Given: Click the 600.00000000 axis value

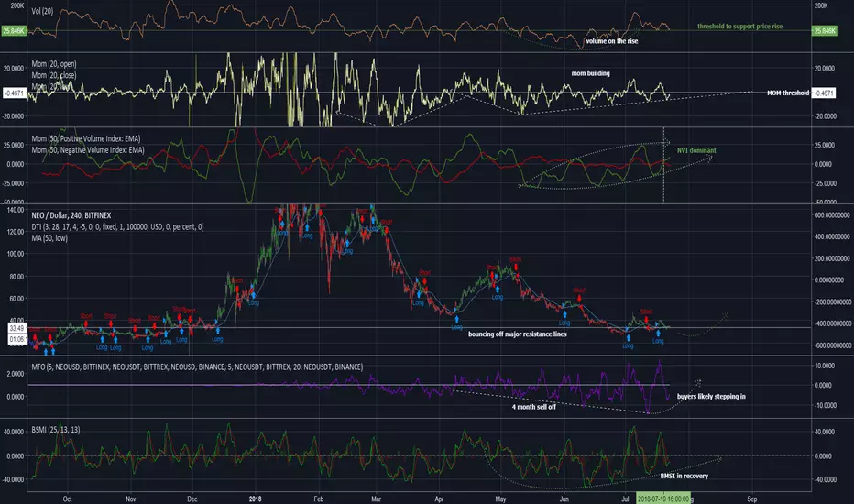Looking at the screenshot, I should pyautogui.click(x=831, y=215).
